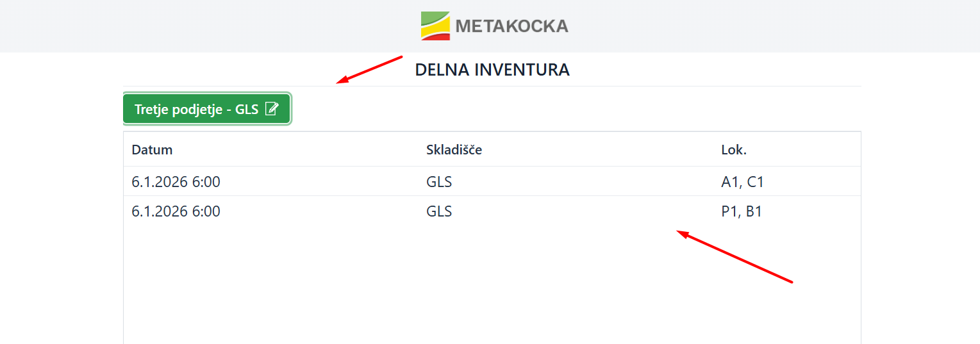
Task: Click the DELNA INVENTURA page heading
Action: click(x=492, y=70)
